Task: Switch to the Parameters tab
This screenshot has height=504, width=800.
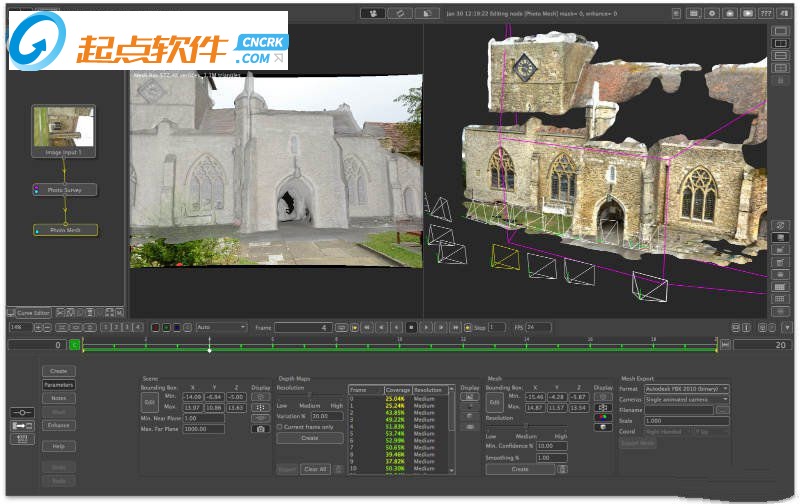Action: [58, 384]
